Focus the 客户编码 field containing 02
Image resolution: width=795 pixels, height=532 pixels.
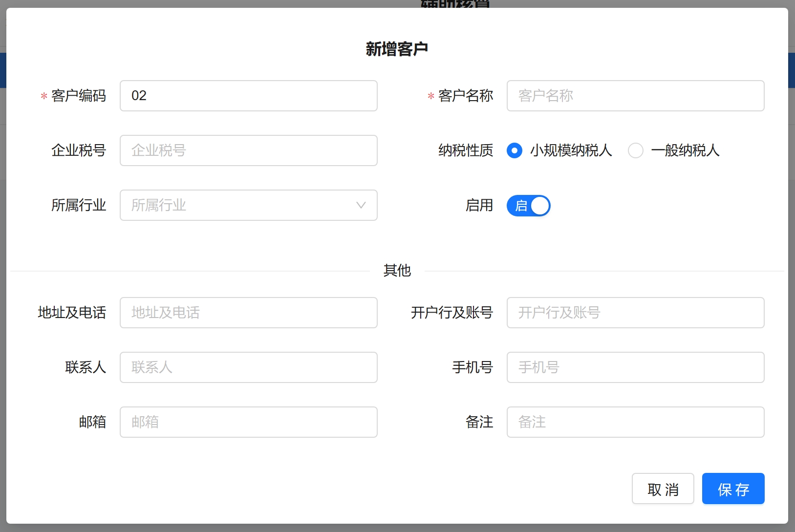(x=248, y=96)
